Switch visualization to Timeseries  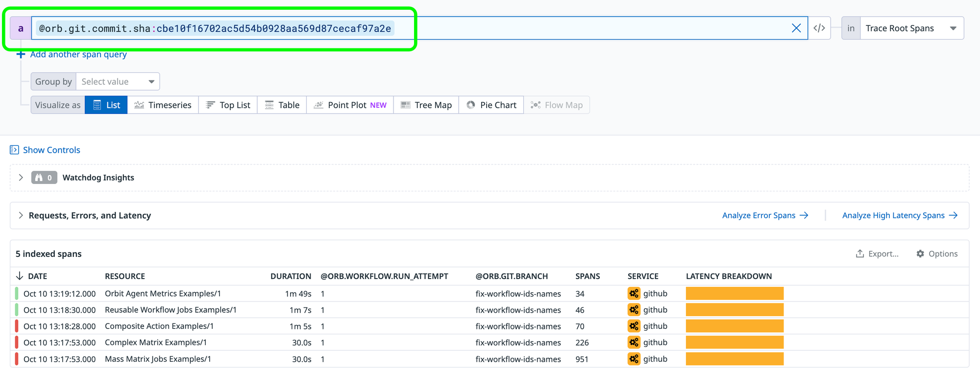click(163, 105)
